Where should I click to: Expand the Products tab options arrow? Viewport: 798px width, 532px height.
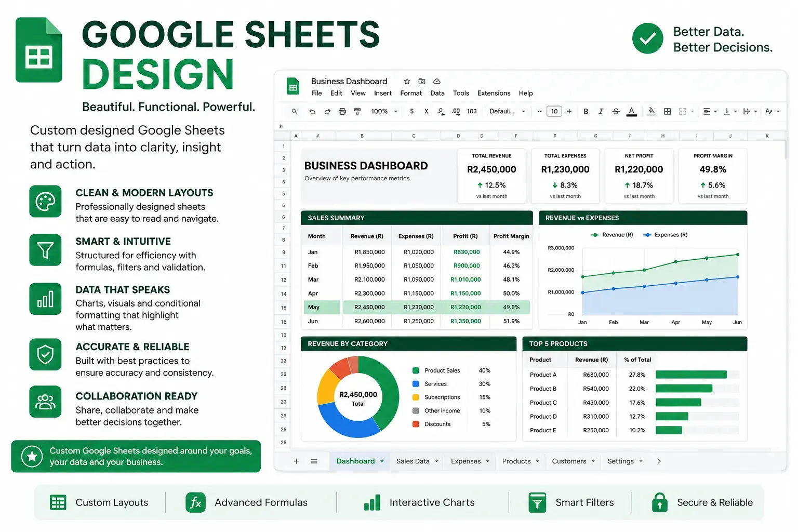538,461
